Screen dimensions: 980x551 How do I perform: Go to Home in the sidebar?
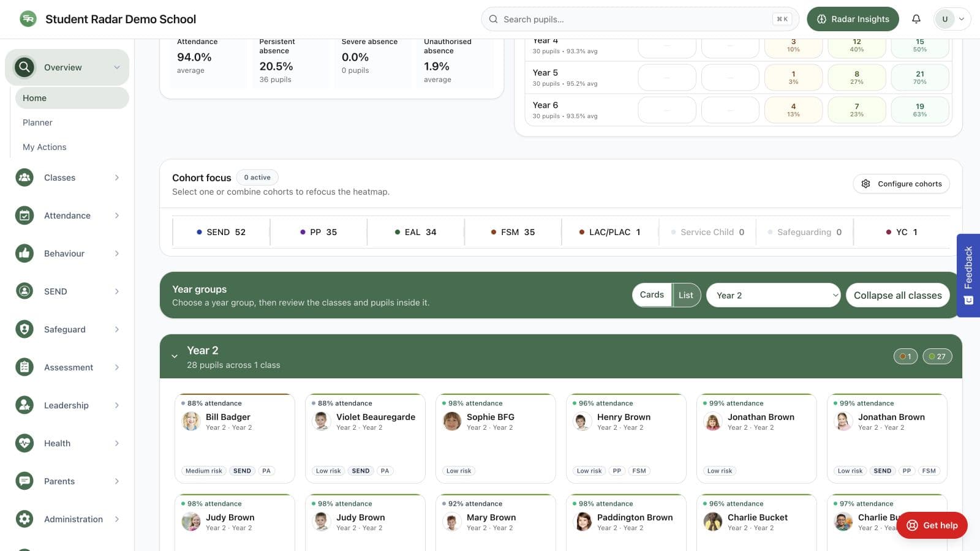pos(72,98)
